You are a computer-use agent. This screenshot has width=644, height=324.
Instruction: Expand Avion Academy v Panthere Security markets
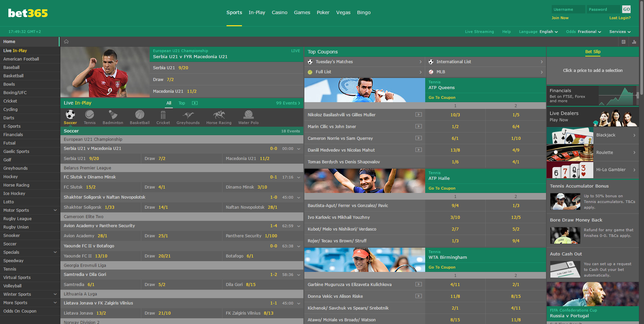click(299, 226)
